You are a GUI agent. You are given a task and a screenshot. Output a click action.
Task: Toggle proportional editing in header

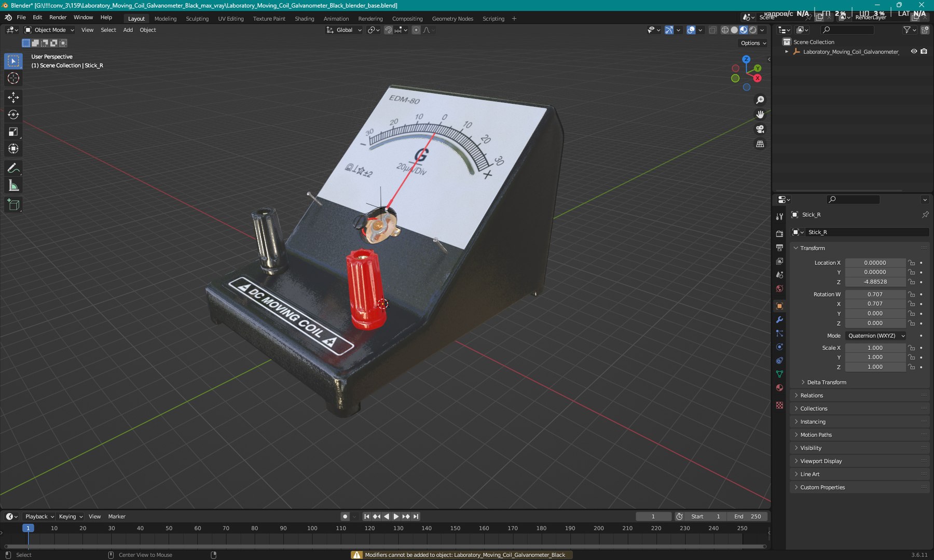(x=416, y=30)
